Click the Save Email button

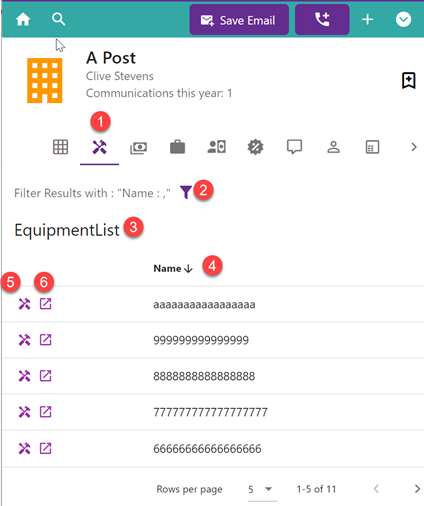(x=239, y=20)
